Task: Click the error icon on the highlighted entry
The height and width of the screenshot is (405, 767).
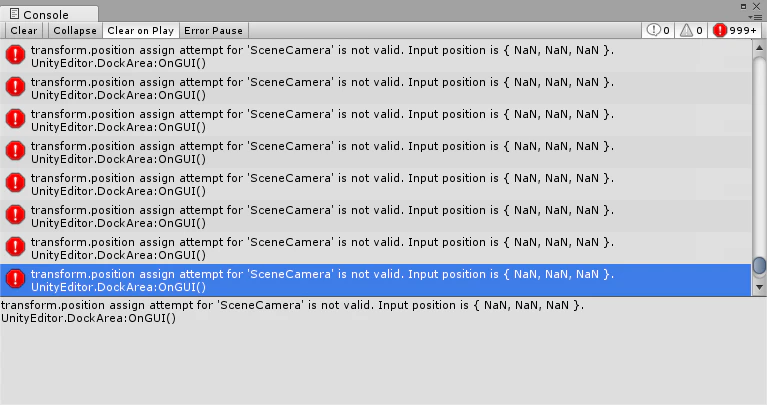Action: [15, 278]
